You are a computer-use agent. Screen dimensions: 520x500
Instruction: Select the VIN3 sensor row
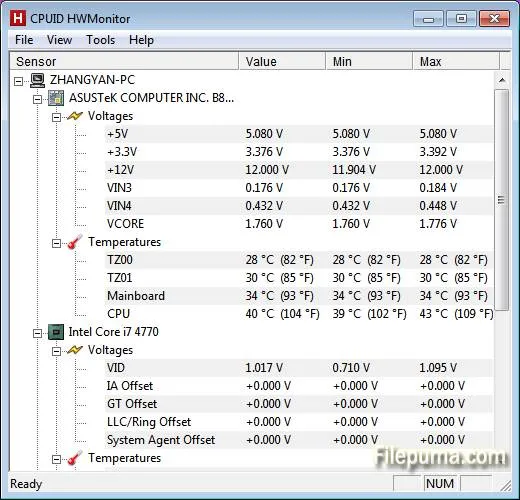299,188
